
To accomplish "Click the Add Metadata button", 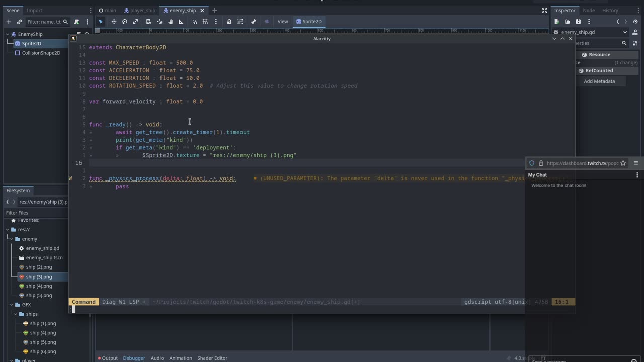I will click(599, 81).
